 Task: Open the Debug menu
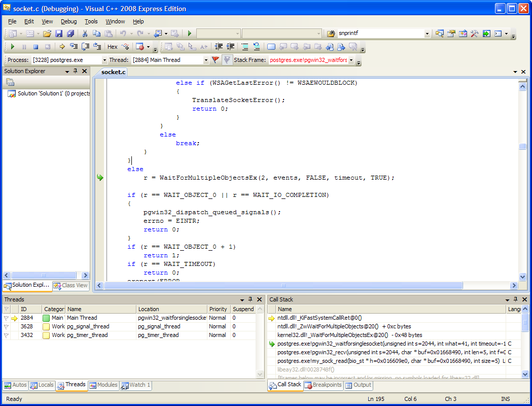click(68, 21)
